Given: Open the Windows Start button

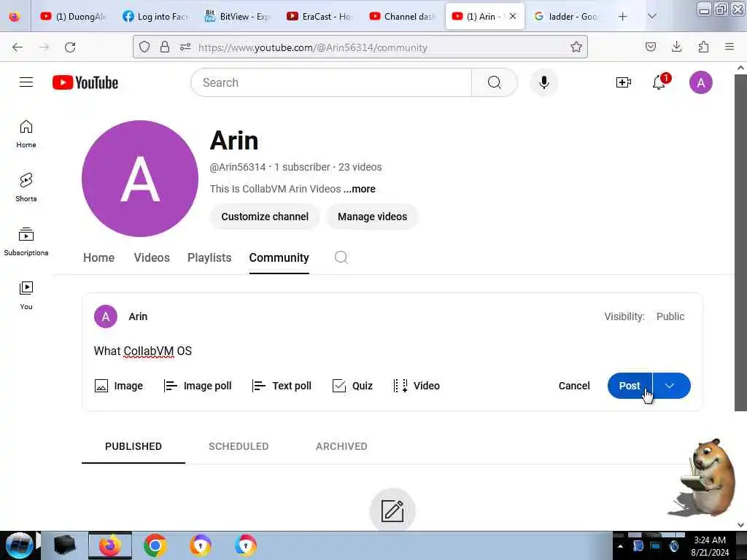Looking at the screenshot, I should click(x=19, y=545).
